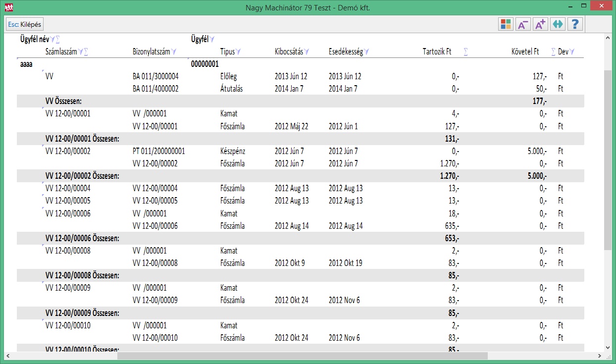
Task: Decrease font size with A- icon
Action: (x=523, y=24)
